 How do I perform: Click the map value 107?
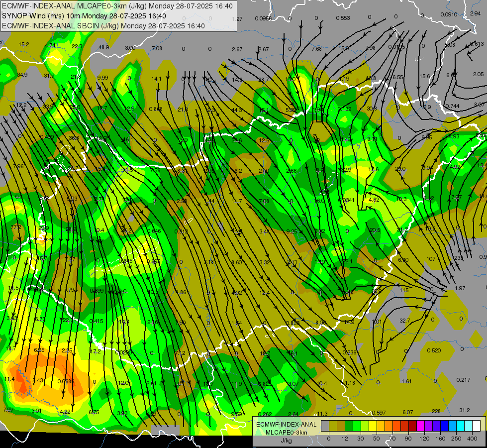coord(431,259)
